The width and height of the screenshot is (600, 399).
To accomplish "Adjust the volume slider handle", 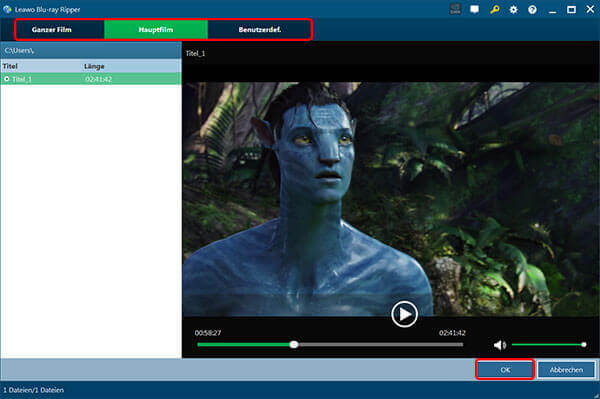I will 584,345.
